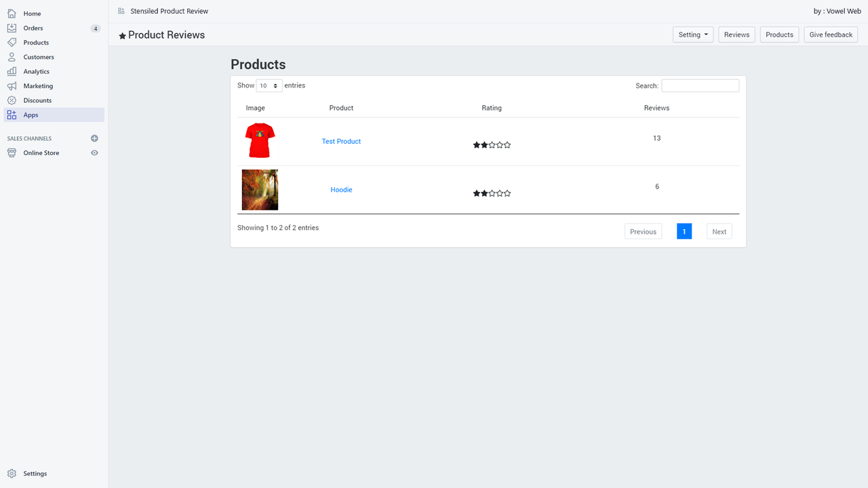The image size is (868, 488).
Task: Sort by Reviews column header
Action: pos(656,108)
